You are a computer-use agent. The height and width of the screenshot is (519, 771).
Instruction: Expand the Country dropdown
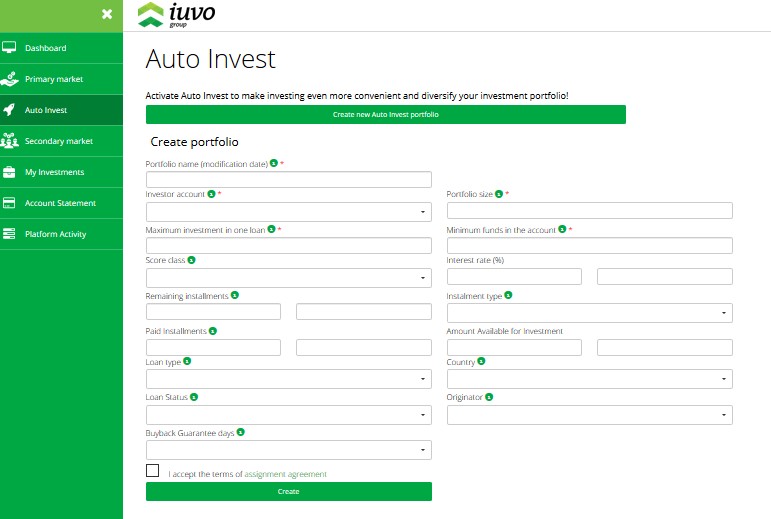click(589, 380)
